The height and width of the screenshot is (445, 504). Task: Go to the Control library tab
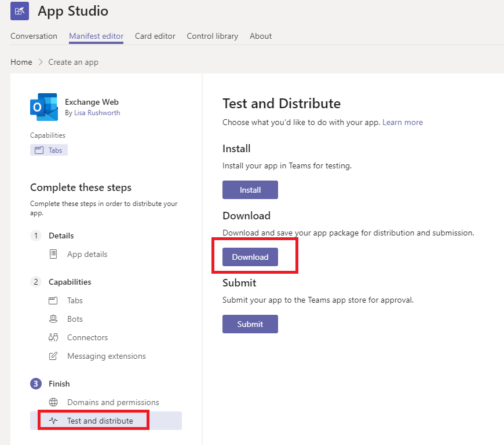pos(213,36)
